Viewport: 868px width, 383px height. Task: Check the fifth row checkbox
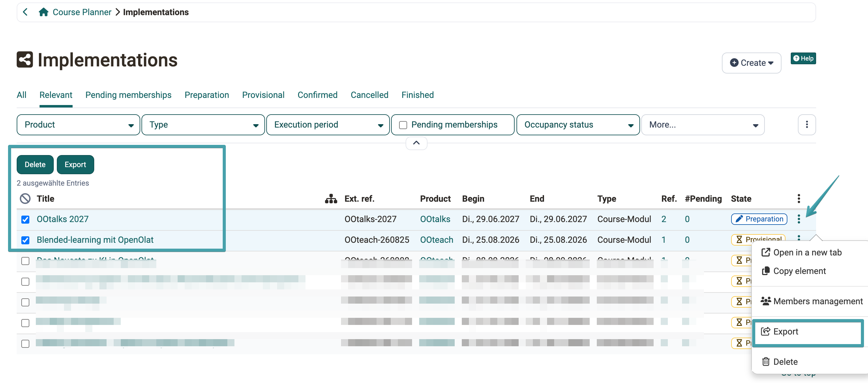tap(25, 302)
